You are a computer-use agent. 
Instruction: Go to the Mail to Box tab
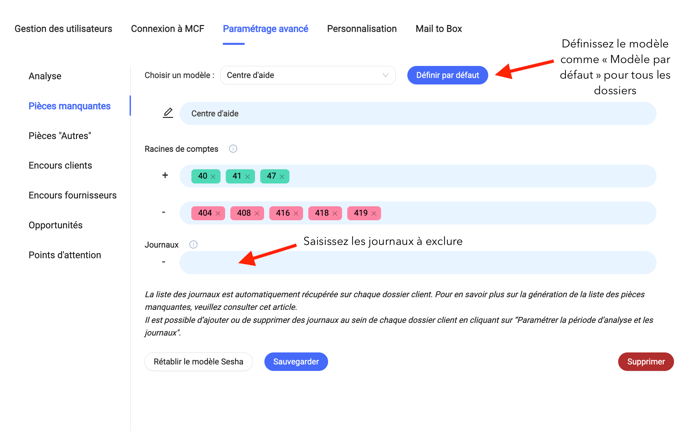pos(438,29)
